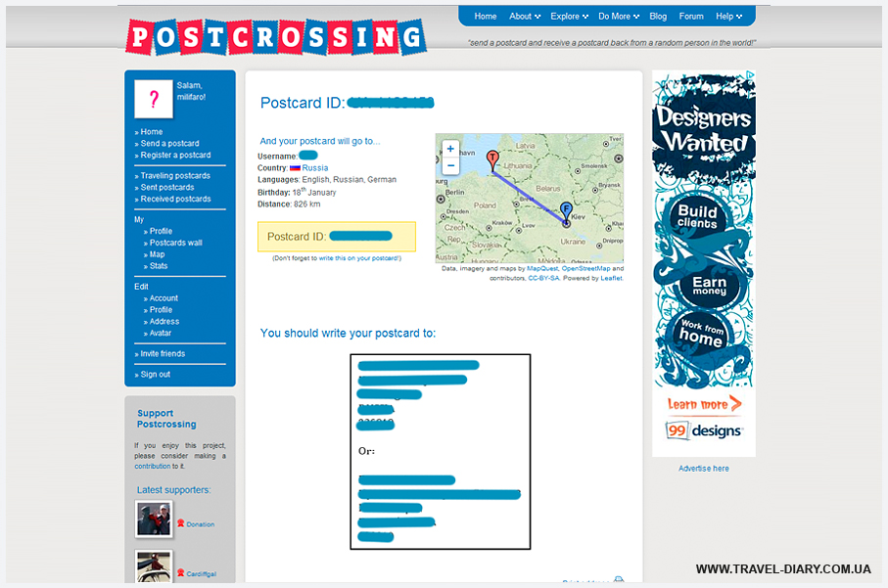Click the map zoom in plus button

pyautogui.click(x=450, y=149)
